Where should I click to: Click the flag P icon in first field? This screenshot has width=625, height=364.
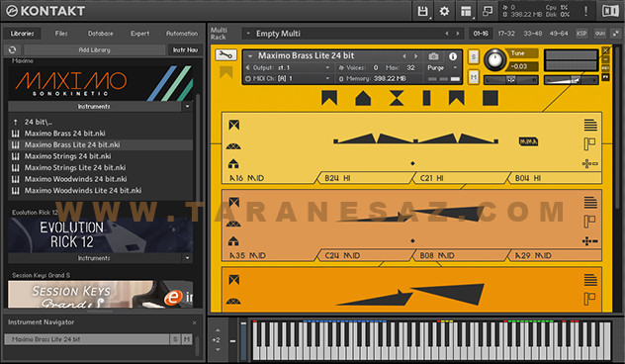click(589, 143)
